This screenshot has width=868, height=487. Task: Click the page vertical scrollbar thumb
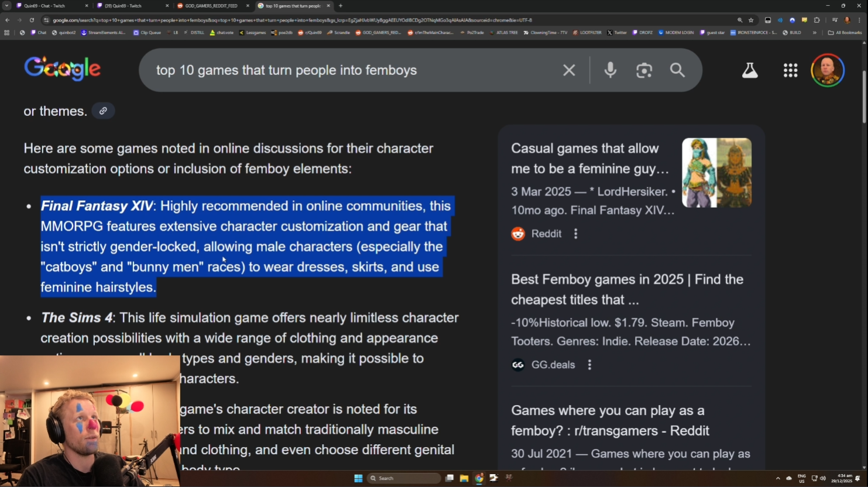pyautogui.click(x=864, y=97)
